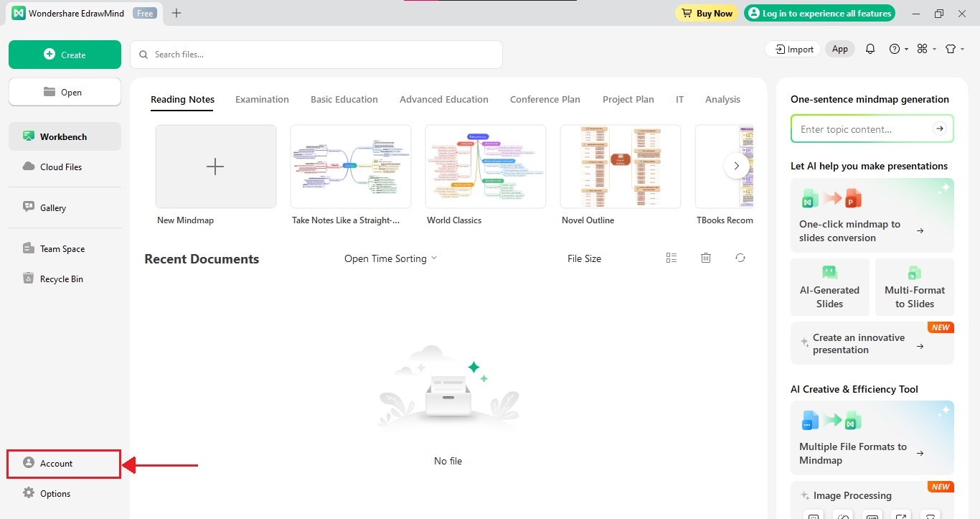Open the Recycle Bin
This screenshot has width=980, height=519.
tap(65, 279)
